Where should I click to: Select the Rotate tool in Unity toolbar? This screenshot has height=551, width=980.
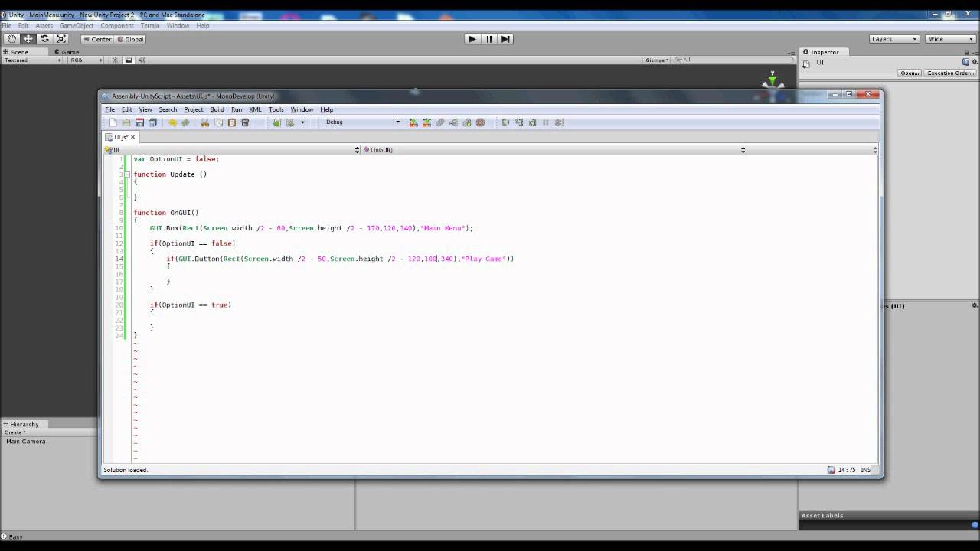(44, 38)
